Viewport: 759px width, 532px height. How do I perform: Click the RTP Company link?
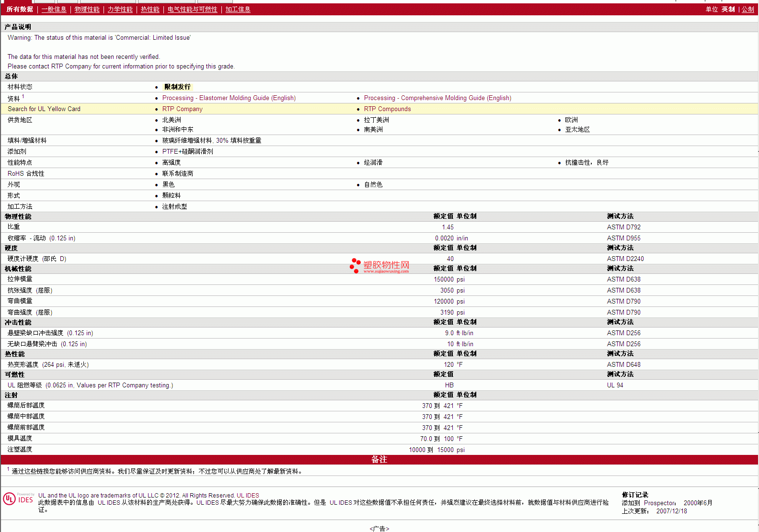coord(182,109)
